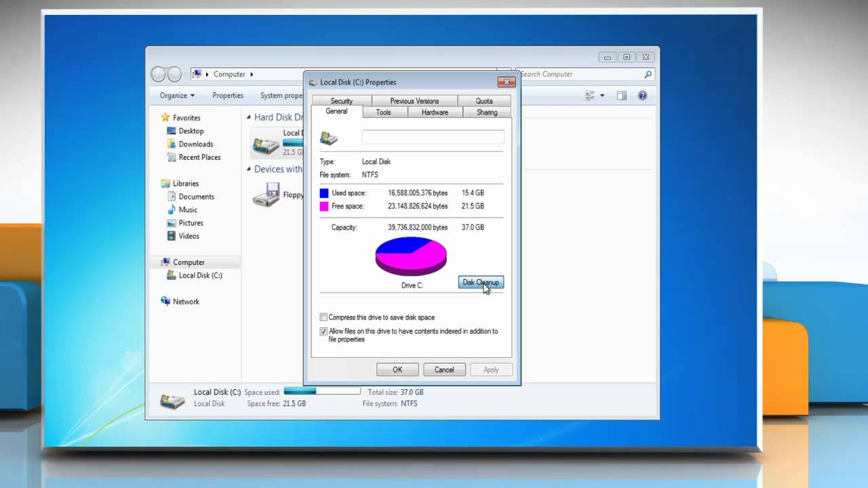Select Favorites in navigation pane
This screenshot has width=868, height=488.
click(x=186, y=118)
